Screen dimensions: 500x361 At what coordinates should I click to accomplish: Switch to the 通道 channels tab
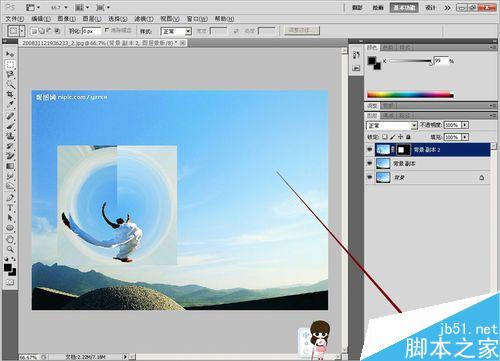coord(388,115)
